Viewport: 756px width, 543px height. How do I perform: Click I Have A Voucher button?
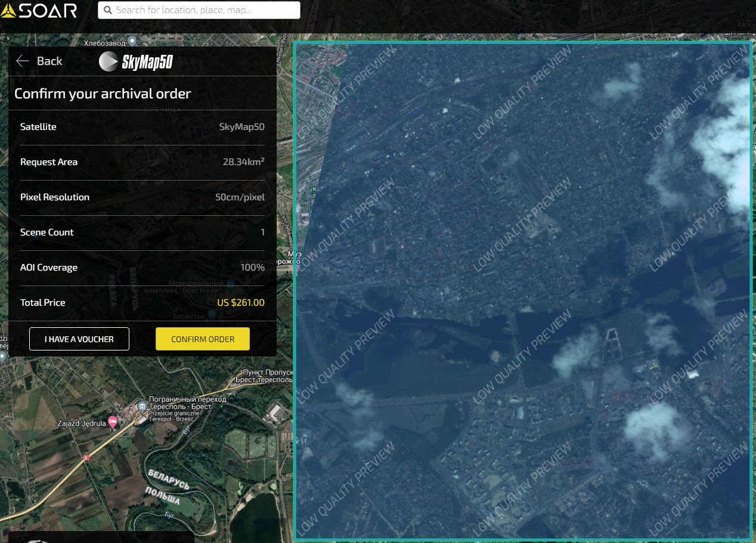[79, 339]
